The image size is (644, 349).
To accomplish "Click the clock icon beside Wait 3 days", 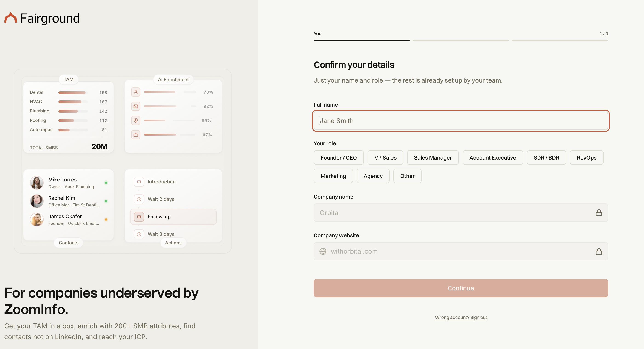I will [x=139, y=234].
